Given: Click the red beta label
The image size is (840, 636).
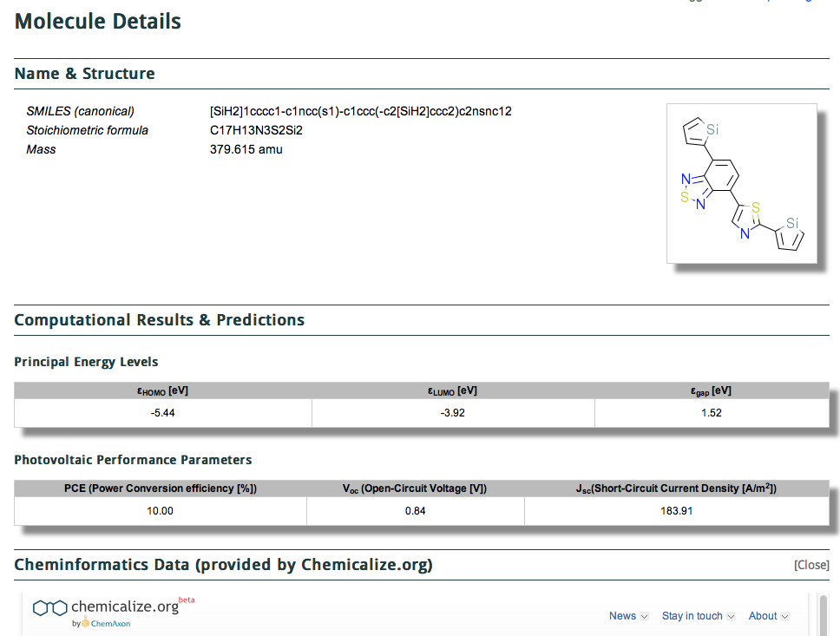Looking at the screenshot, I should [187, 600].
